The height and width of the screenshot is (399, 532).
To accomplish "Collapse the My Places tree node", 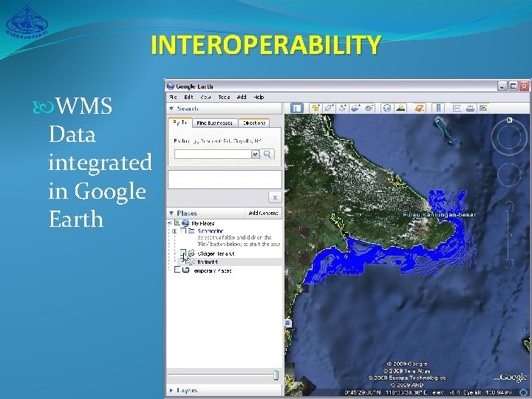I will click(x=169, y=223).
